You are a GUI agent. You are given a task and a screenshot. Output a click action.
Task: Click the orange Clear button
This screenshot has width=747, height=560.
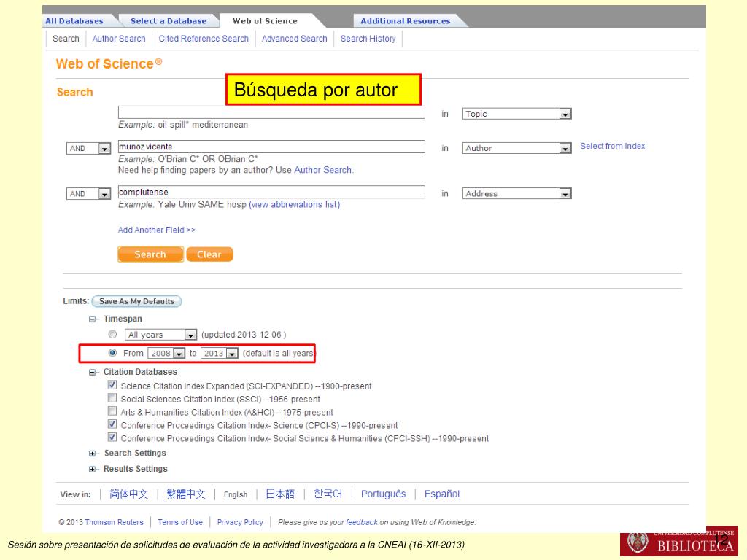point(209,254)
